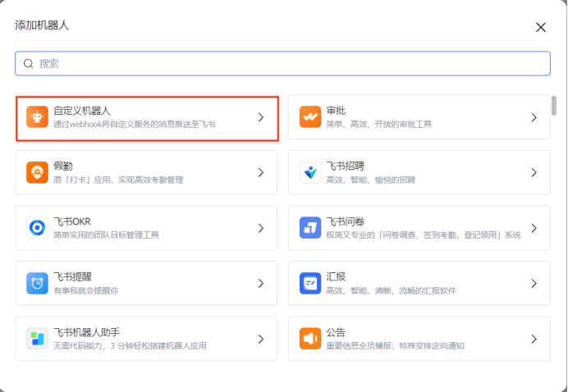Click the magnifier icon in search box
Screen dimensions: 568x392
coord(28,64)
